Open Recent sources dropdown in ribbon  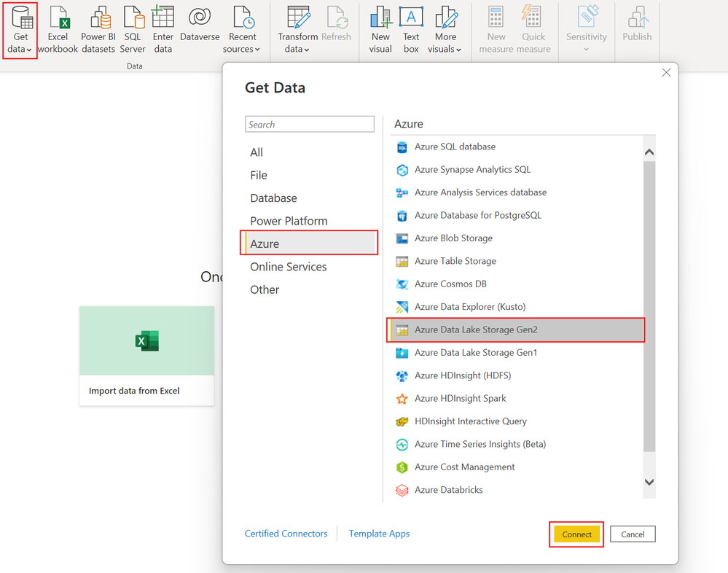click(x=242, y=31)
